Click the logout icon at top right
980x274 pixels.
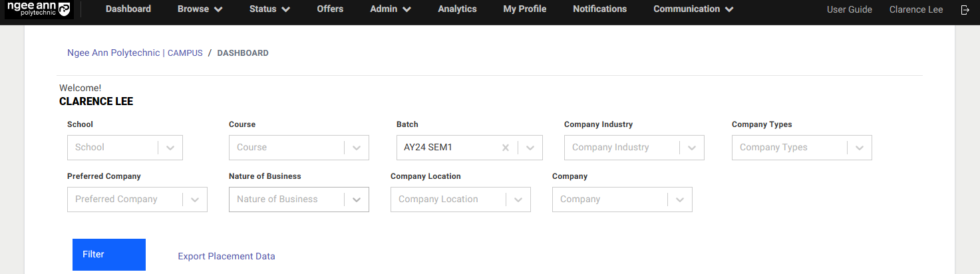click(x=965, y=9)
